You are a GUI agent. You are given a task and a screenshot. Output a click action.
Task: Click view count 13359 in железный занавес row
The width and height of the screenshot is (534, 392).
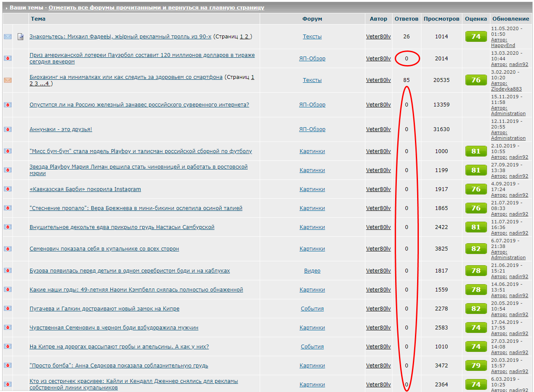point(442,105)
